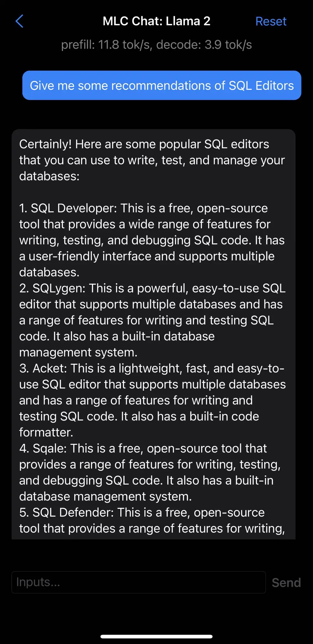Tap the back chevron icon
The width and height of the screenshot is (313, 644).
point(19,21)
